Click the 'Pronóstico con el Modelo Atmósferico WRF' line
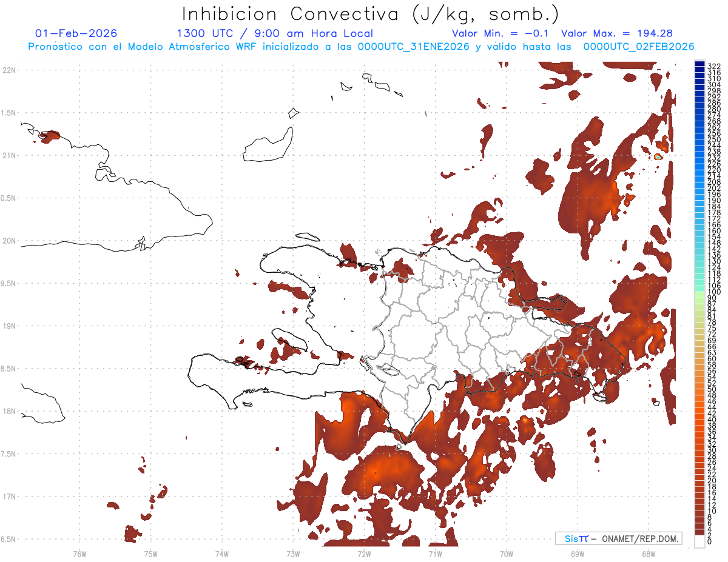This screenshot has height=562, width=728. pyautogui.click(x=361, y=46)
